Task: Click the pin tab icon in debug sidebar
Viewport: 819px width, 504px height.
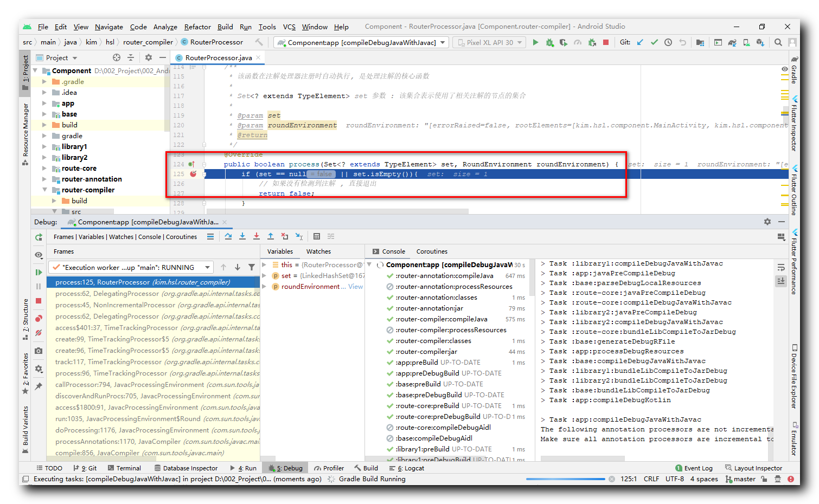Action: click(x=39, y=386)
